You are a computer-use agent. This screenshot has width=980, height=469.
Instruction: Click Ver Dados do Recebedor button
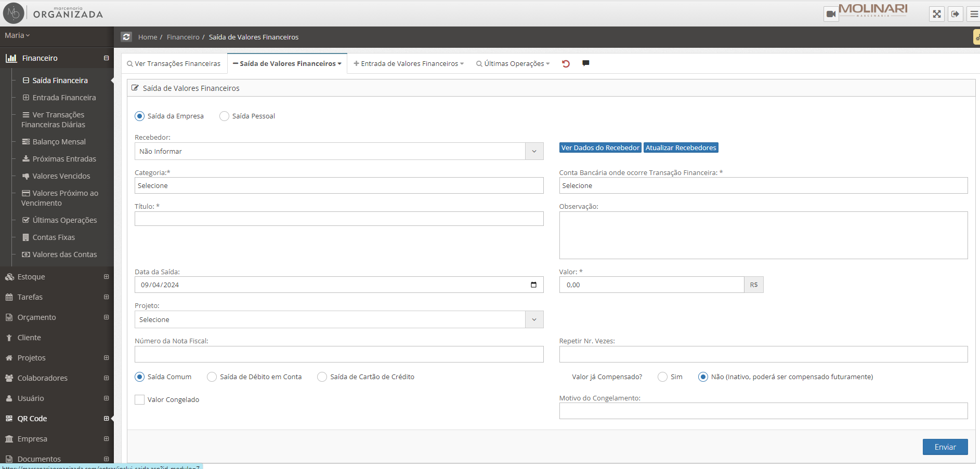[x=600, y=148]
